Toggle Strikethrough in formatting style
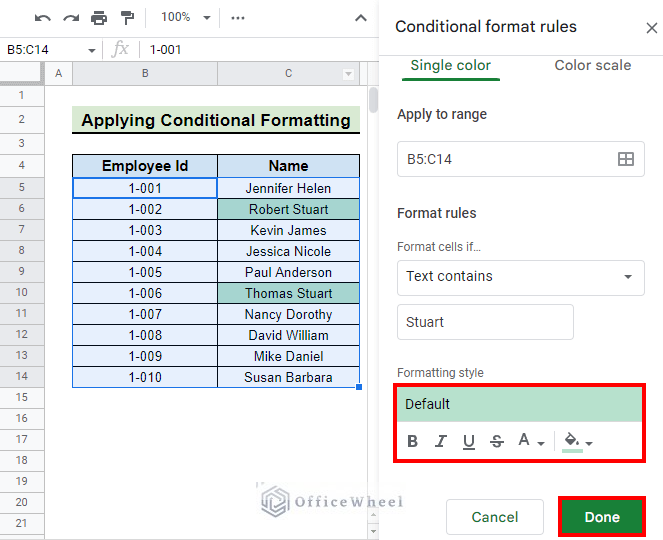 point(497,441)
